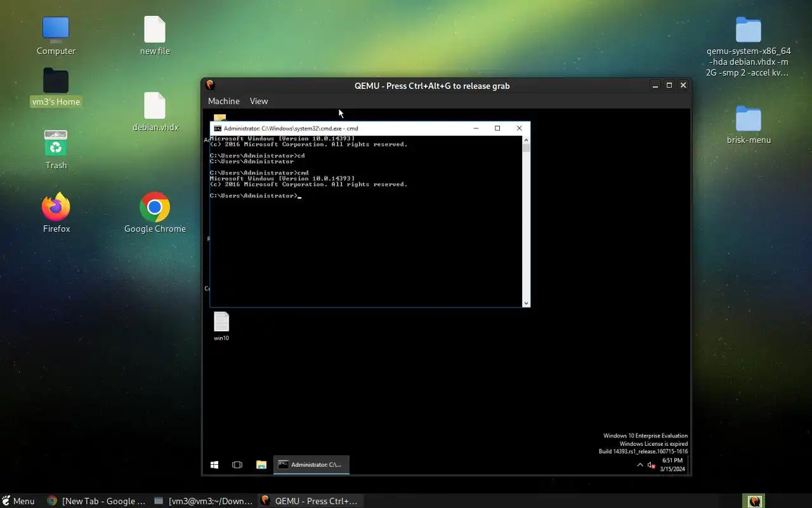
Task: Open the Windows Start button in the guest
Action: tap(214, 465)
